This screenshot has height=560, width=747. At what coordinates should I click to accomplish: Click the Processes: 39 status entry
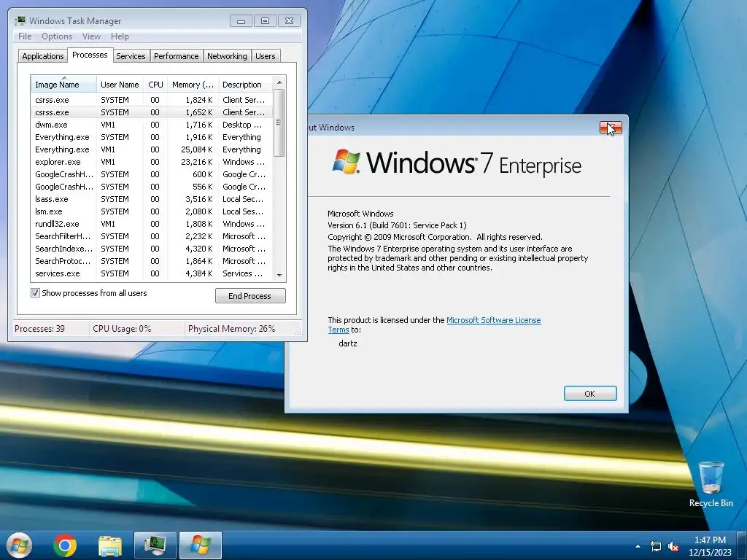[39, 329]
